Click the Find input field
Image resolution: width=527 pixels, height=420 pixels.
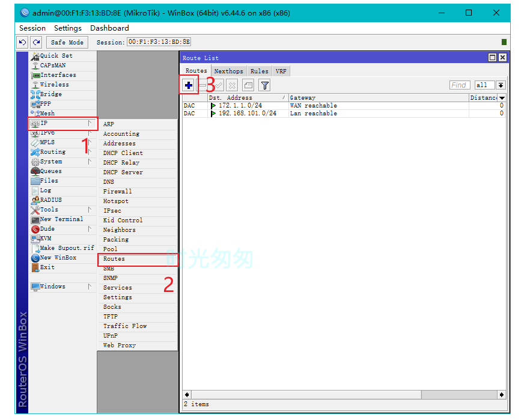[460, 85]
